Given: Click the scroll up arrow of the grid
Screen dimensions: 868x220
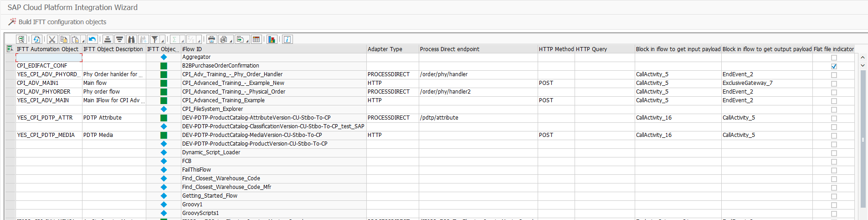Looking at the screenshot, I should click(863, 58).
